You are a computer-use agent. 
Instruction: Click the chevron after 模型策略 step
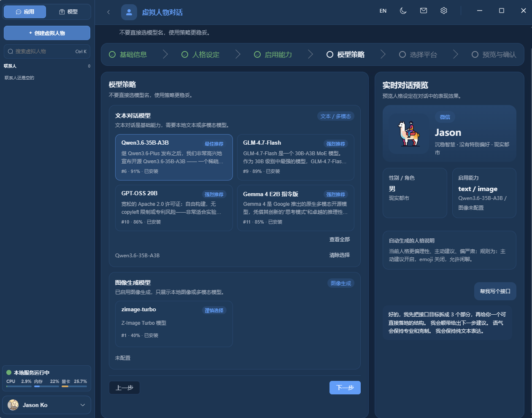click(383, 54)
